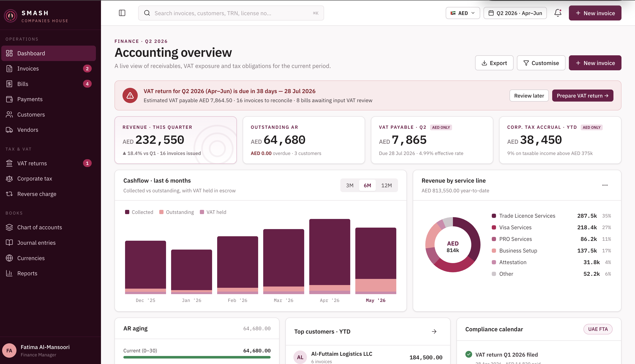Image resolution: width=635 pixels, height=364 pixels.
Task: Open Reverse charge page
Action: coord(49,194)
